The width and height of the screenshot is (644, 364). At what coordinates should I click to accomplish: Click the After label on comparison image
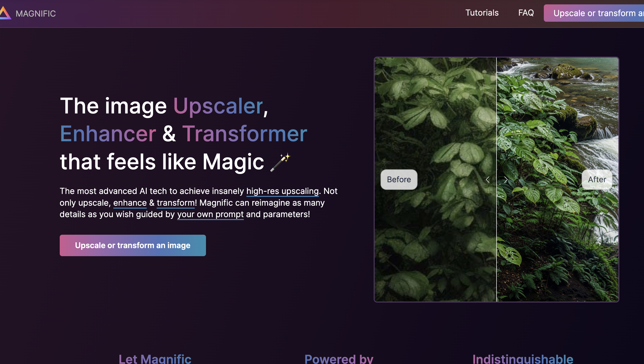tap(597, 180)
